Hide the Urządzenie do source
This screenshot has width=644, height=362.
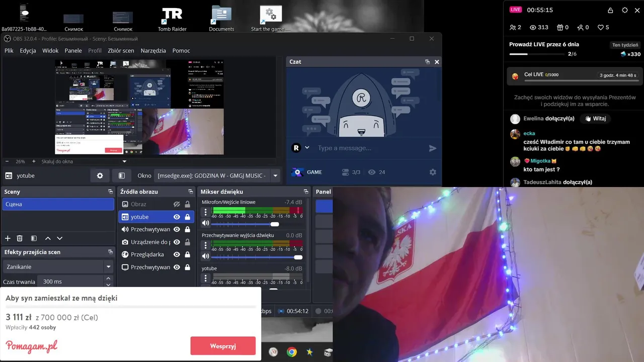tap(177, 242)
